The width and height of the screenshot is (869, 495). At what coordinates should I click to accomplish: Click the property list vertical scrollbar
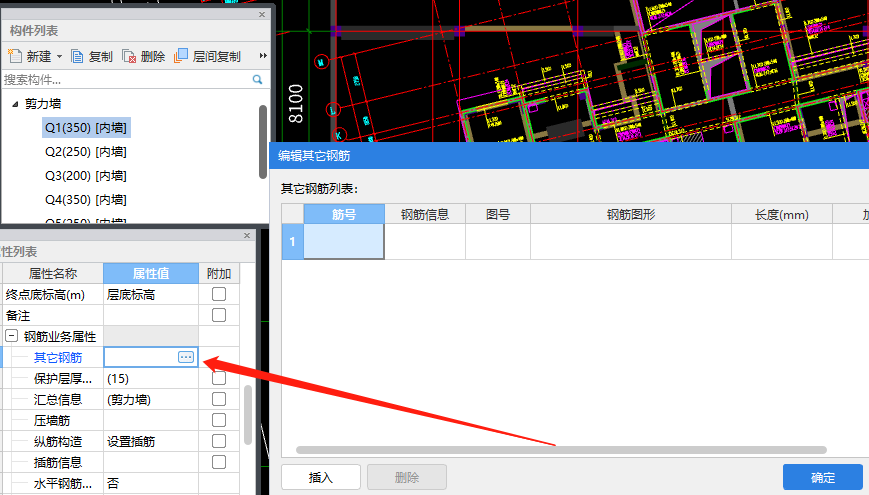(248, 415)
